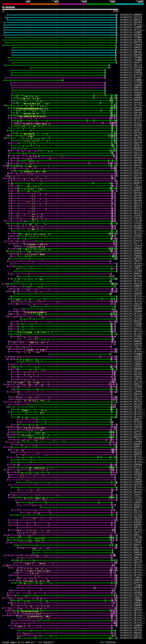Select the UniRef100_A7QNM6 label
The height and width of the screenshot is (644, 146).
[x=131, y=80]
